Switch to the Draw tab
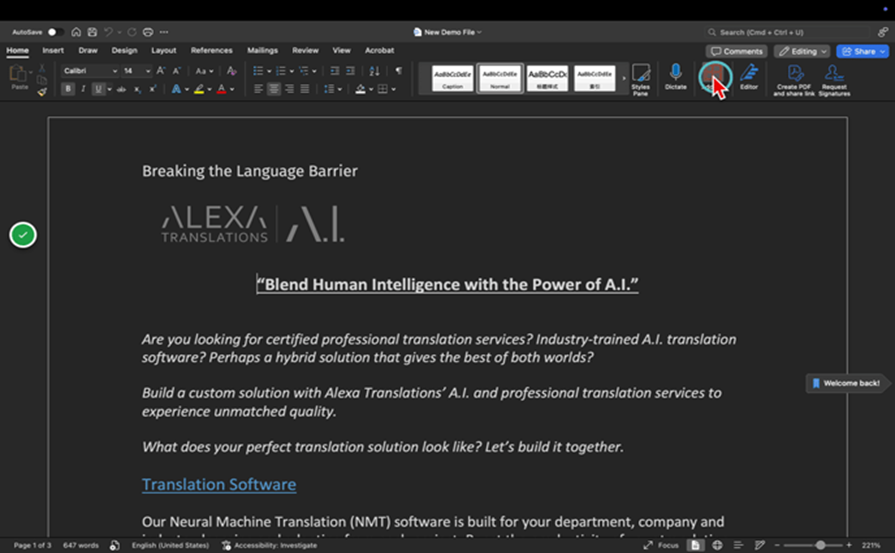Viewport: 895px width, 553px height. click(88, 50)
